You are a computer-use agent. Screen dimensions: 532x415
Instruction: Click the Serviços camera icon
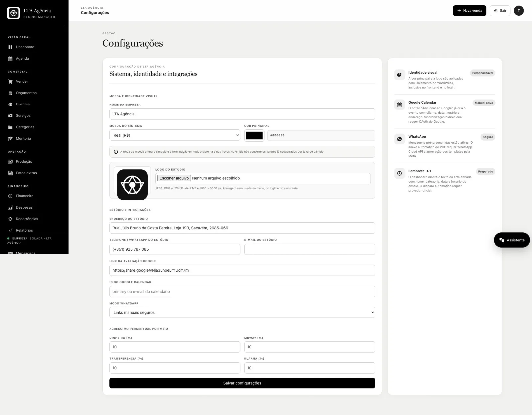tap(10, 116)
